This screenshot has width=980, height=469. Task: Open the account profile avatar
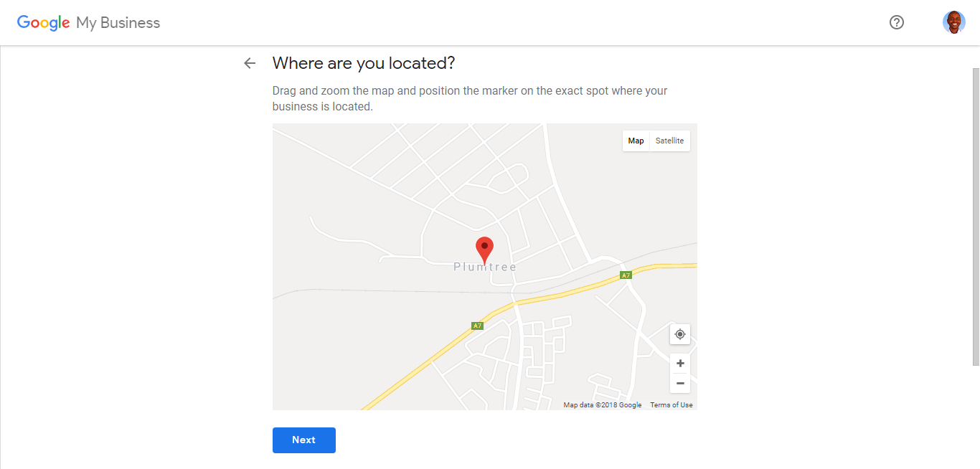(954, 22)
